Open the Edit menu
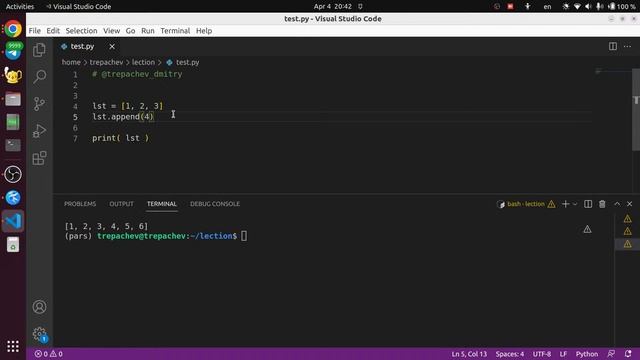 (x=53, y=31)
